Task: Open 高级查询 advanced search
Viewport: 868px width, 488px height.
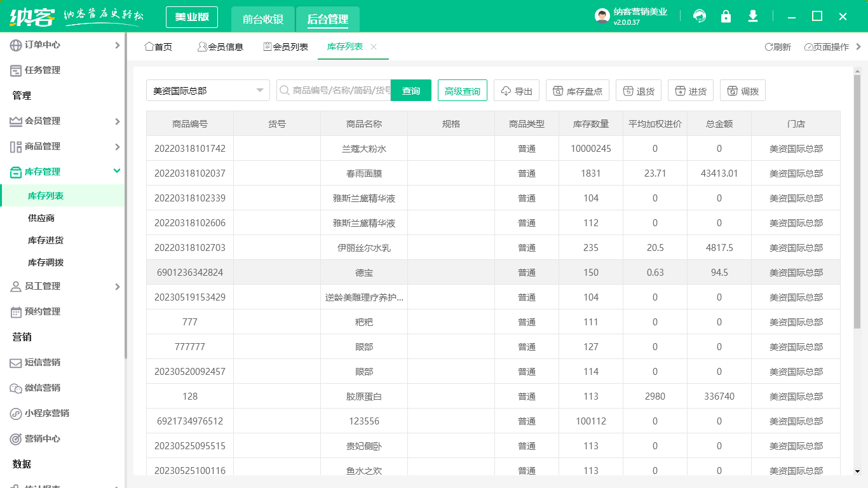Action: pyautogui.click(x=462, y=90)
